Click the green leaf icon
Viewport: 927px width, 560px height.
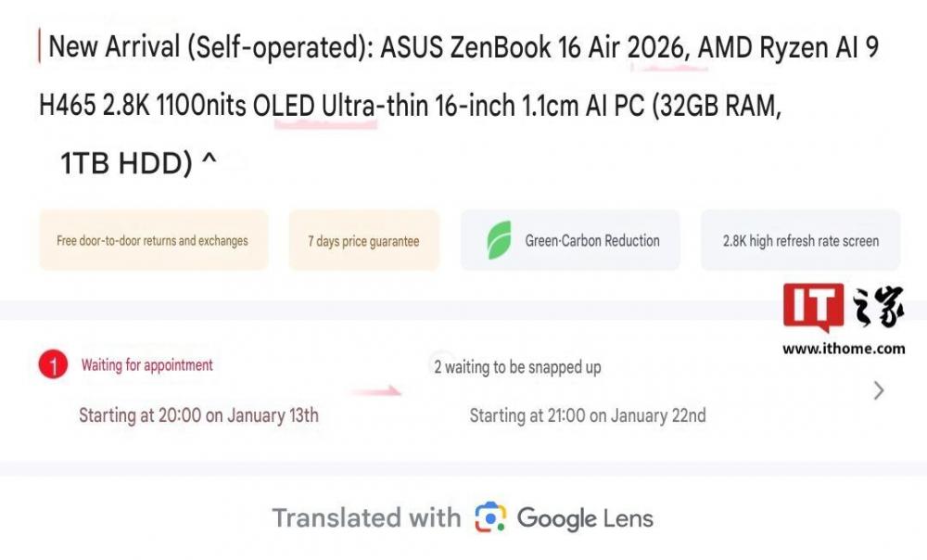pos(500,241)
